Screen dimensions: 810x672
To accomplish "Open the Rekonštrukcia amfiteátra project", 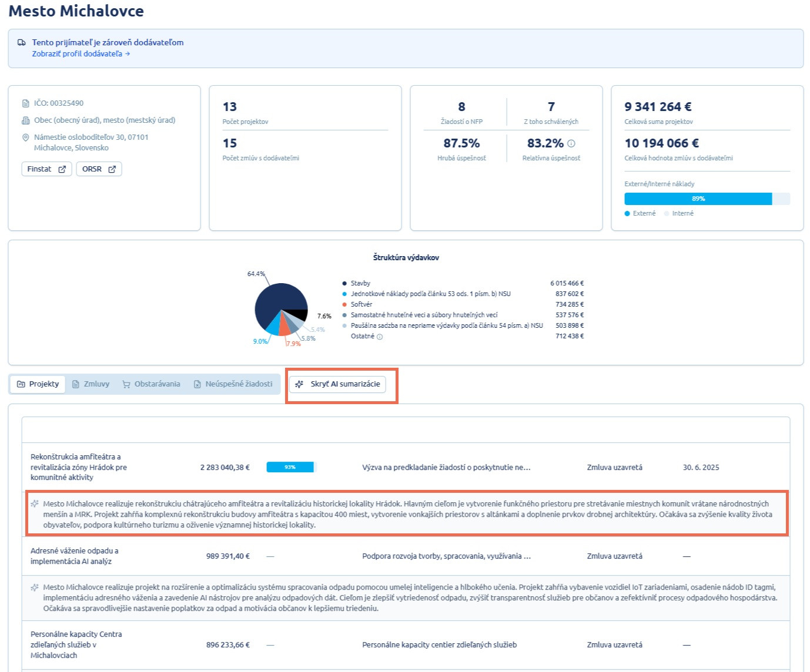I will coord(78,467).
